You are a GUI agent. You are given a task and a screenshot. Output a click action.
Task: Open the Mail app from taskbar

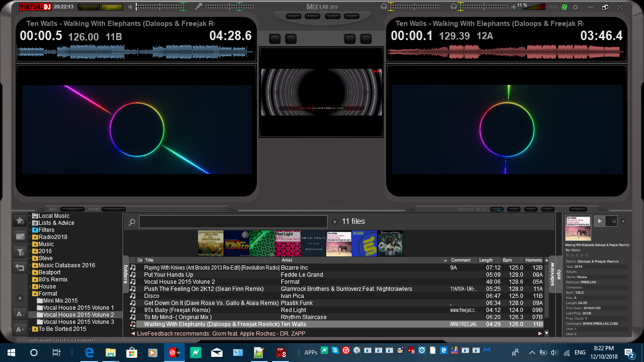click(217, 352)
